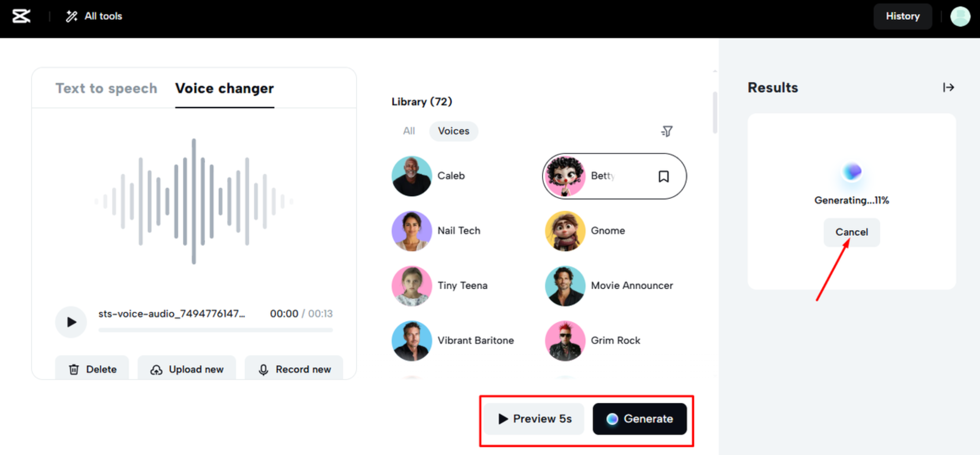Select the Gnome voice avatar
The height and width of the screenshot is (455, 980).
(x=565, y=231)
